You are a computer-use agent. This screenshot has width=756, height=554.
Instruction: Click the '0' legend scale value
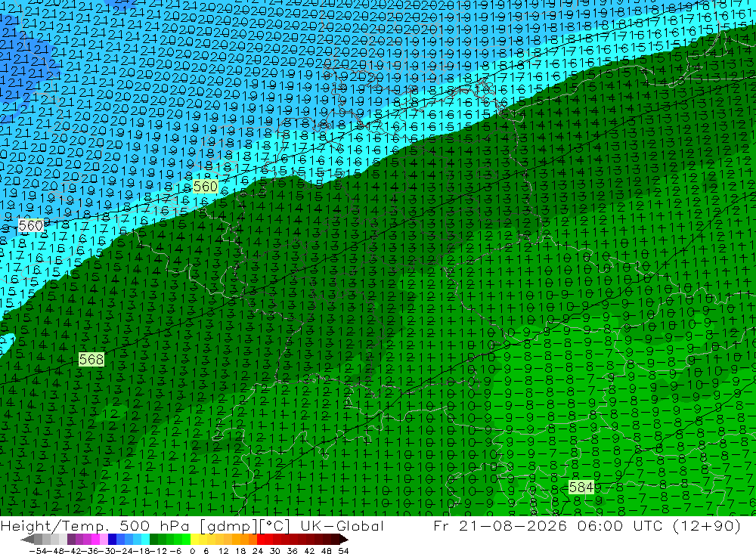pos(192,551)
